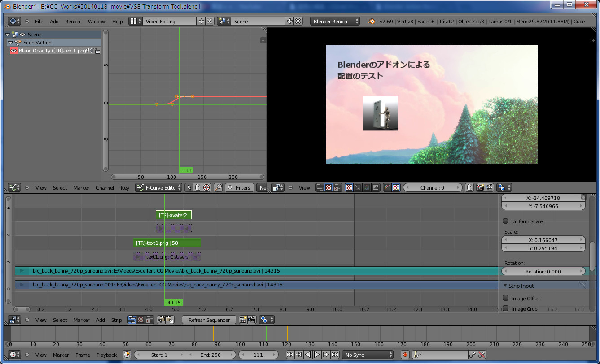This screenshot has width=600, height=364.
Task: Open the File menu
Action: pos(39,22)
